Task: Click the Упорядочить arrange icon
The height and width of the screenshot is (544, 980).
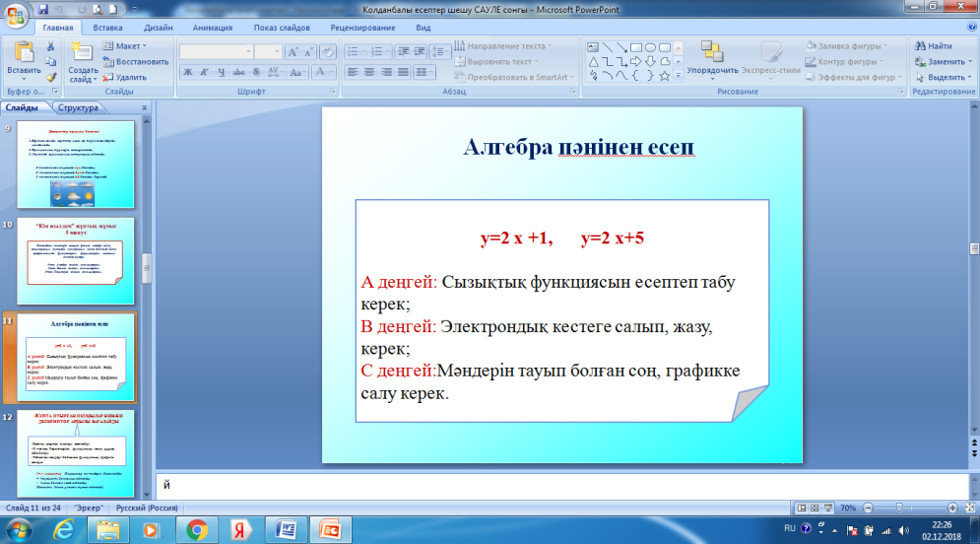Action: (x=712, y=53)
